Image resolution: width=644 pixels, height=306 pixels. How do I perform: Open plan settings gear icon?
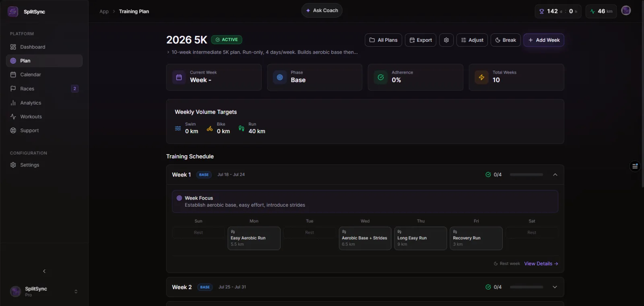[x=446, y=40]
